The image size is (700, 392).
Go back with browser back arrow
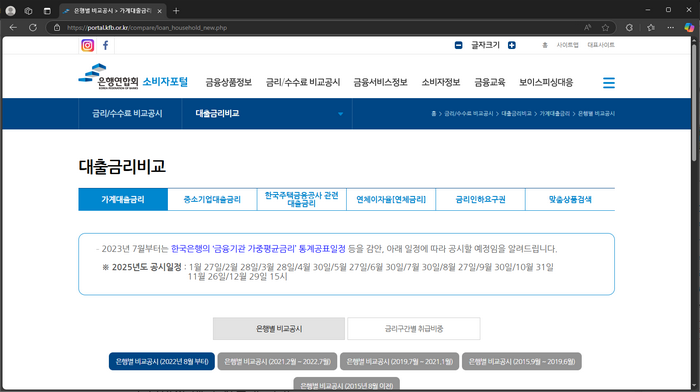(13, 28)
